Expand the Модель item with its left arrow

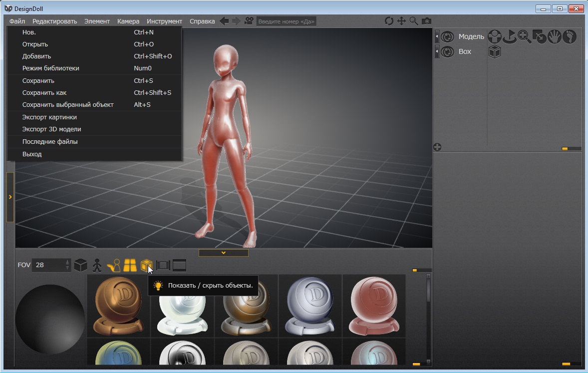point(437,36)
